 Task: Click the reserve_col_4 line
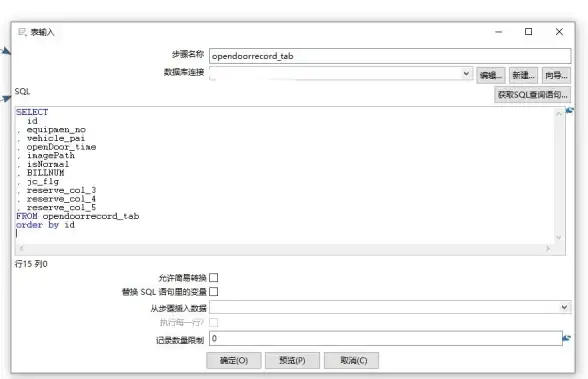[57, 199]
